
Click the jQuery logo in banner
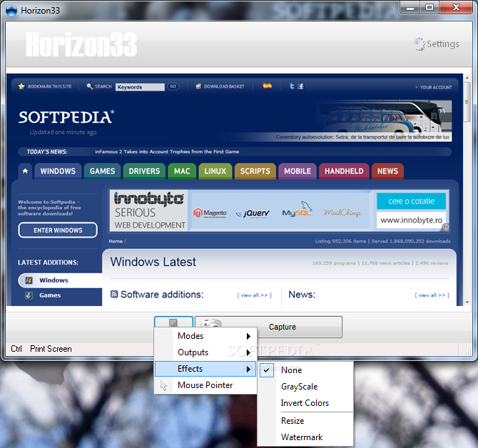(253, 213)
